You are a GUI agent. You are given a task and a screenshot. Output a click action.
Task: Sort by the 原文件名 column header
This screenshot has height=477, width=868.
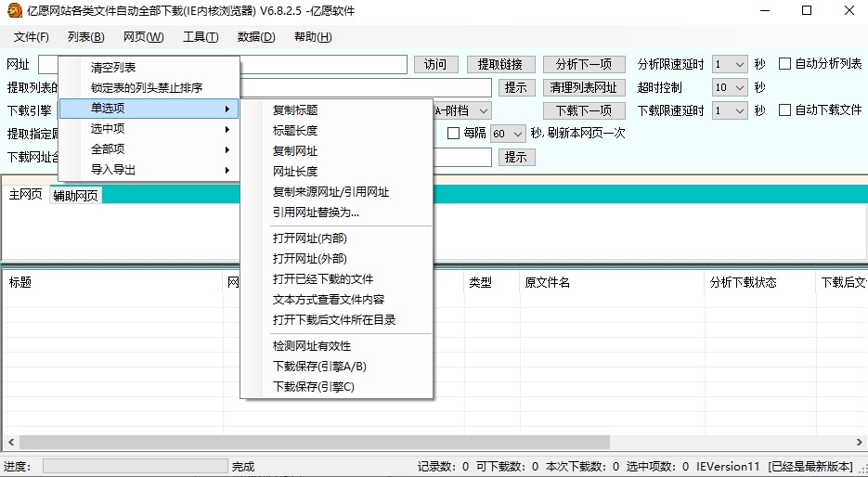click(612, 283)
